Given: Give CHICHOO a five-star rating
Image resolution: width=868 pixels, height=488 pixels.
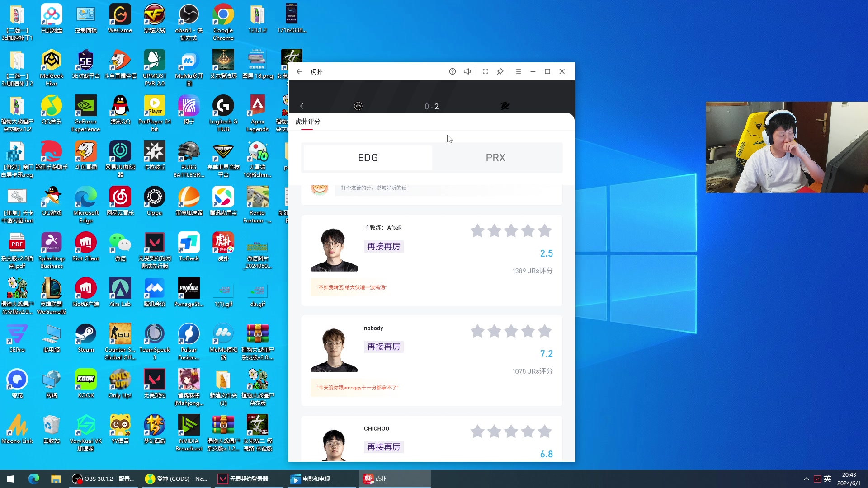Looking at the screenshot, I should [545, 432].
